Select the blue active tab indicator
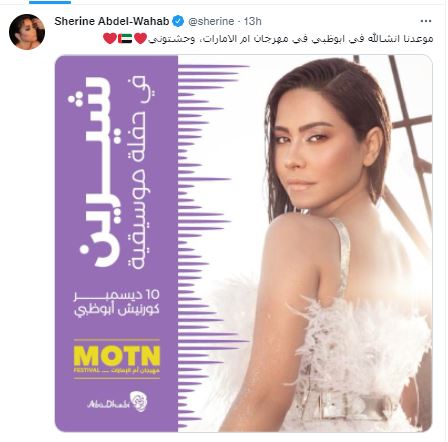The width and height of the screenshot is (448, 442). [x=50, y=2]
